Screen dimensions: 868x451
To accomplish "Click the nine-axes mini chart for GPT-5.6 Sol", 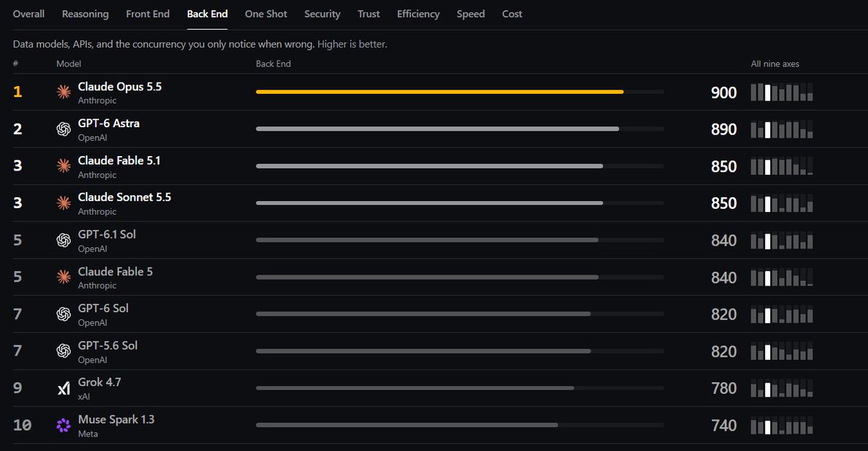I will [x=782, y=351].
